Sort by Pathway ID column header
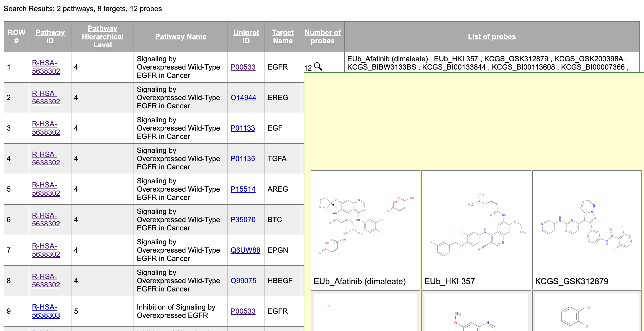Screen dimensions: 644x331 [50, 36]
